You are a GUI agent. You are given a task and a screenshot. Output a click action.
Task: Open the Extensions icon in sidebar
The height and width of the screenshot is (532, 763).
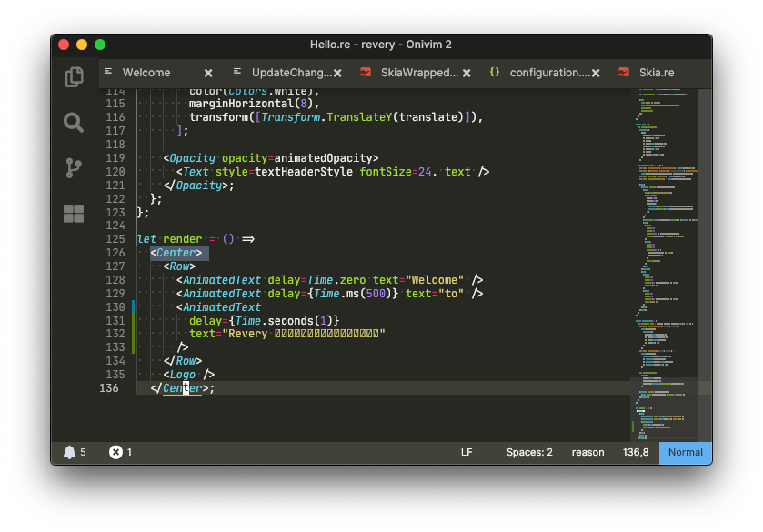pos(74,214)
